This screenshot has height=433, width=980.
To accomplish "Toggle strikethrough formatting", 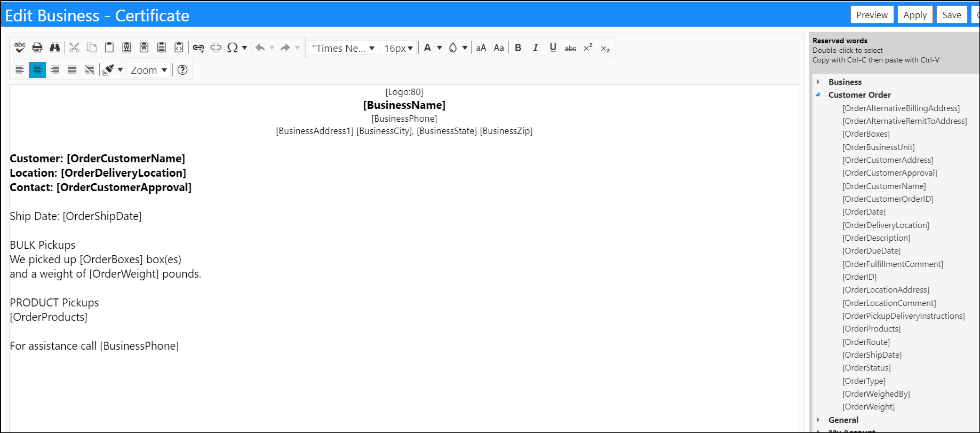I will 570,48.
